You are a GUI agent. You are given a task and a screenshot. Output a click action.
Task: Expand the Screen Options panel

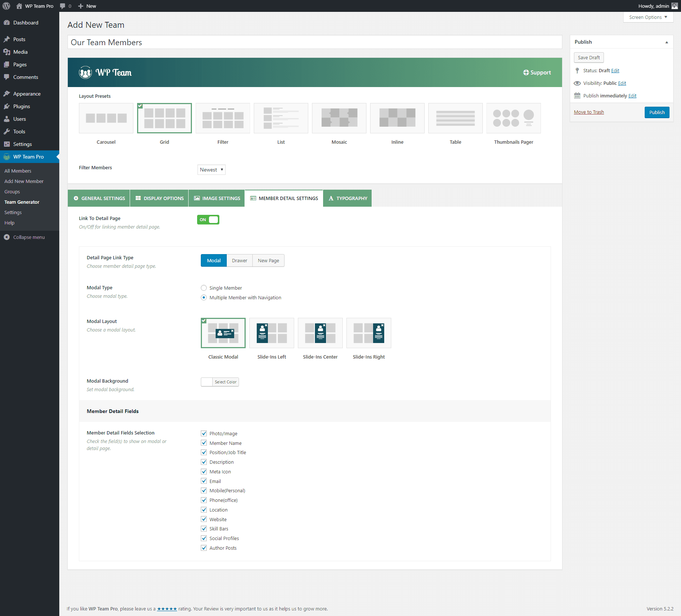[x=648, y=17]
